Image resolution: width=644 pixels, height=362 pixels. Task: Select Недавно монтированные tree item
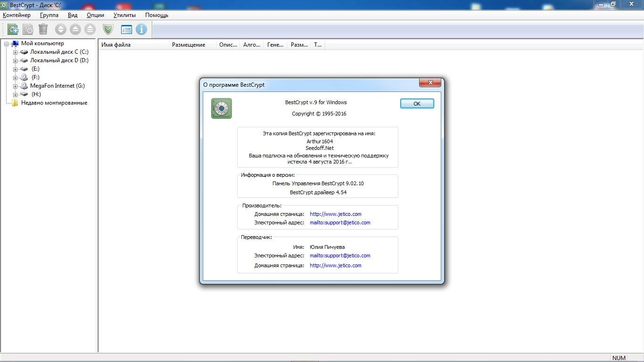click(x=54, y=103)
